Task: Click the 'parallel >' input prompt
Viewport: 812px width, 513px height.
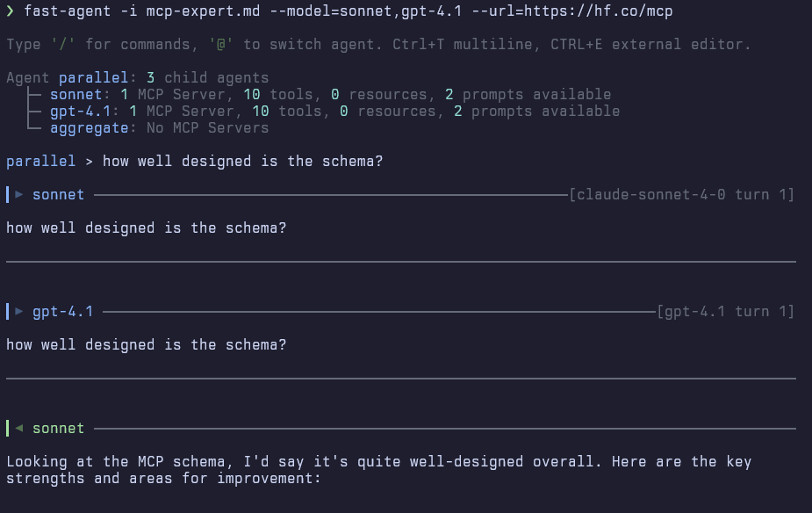Action: click(49, 162)
